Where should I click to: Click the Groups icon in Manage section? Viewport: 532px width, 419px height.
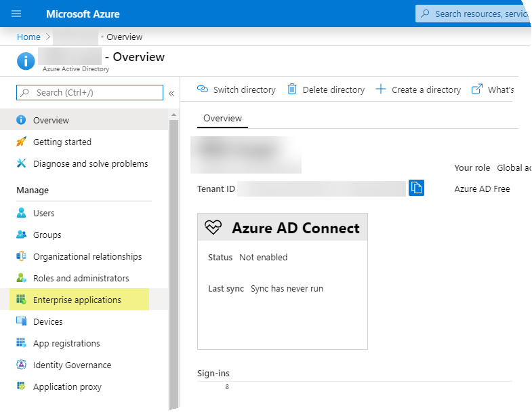click(x=21, y=235)
